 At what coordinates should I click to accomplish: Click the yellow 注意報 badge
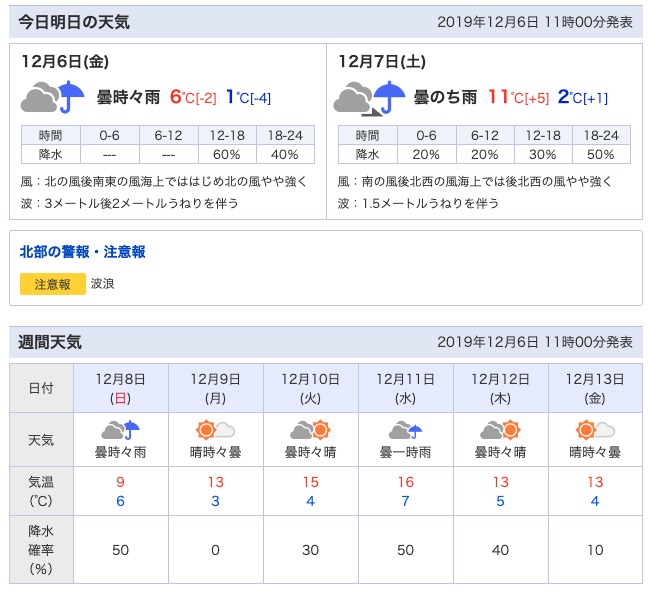(x=53, y=284)
